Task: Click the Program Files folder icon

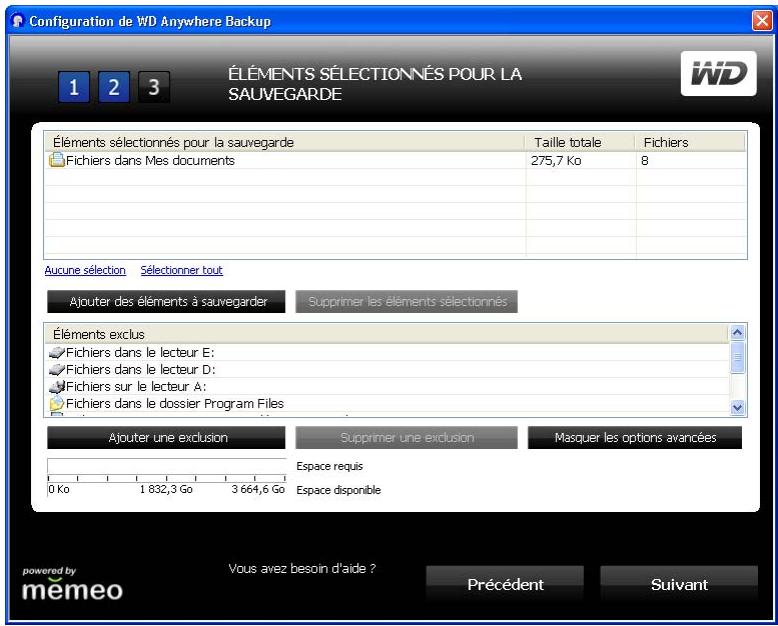Action: pos(57,403)
